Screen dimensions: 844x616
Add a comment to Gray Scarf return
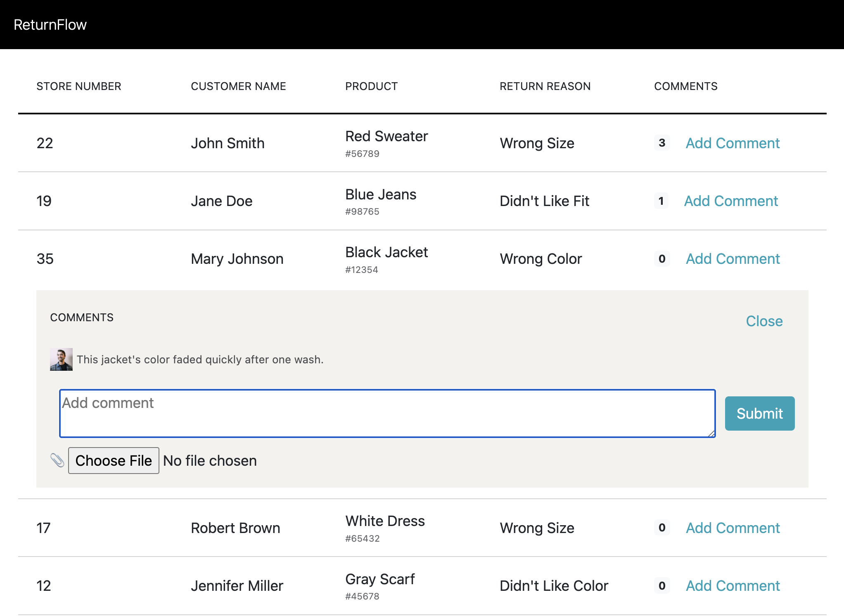tap(733, 586)
